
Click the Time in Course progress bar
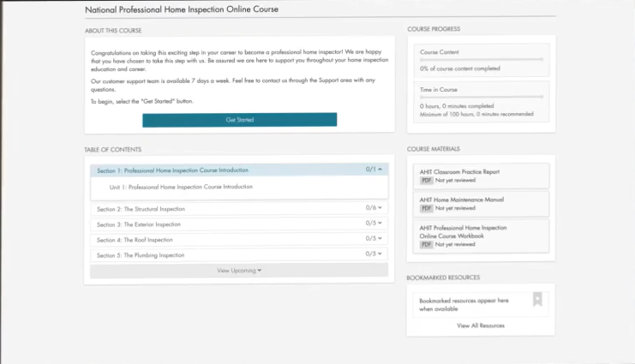[482, 97]
